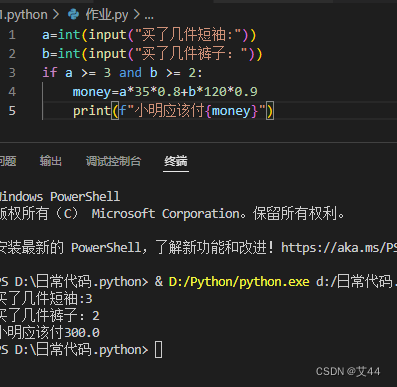Click line number 1 in the gutter
The height and width of the screenshot is (387, 397).
[12, 35]
